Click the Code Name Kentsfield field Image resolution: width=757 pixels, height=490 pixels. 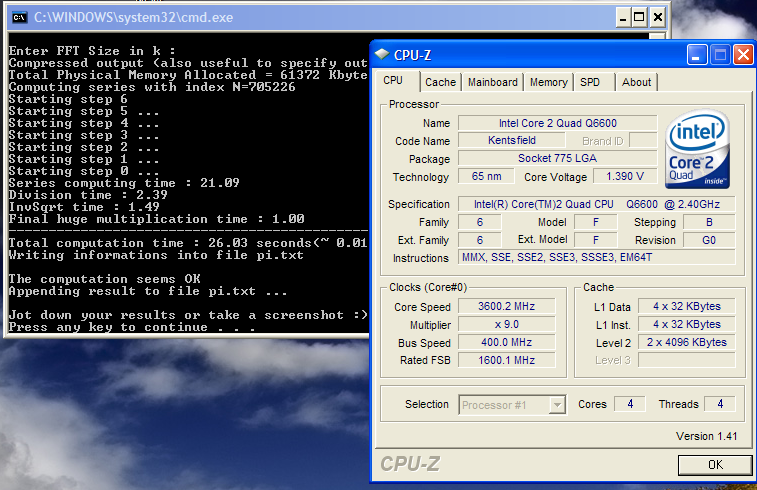click(512, 140)
